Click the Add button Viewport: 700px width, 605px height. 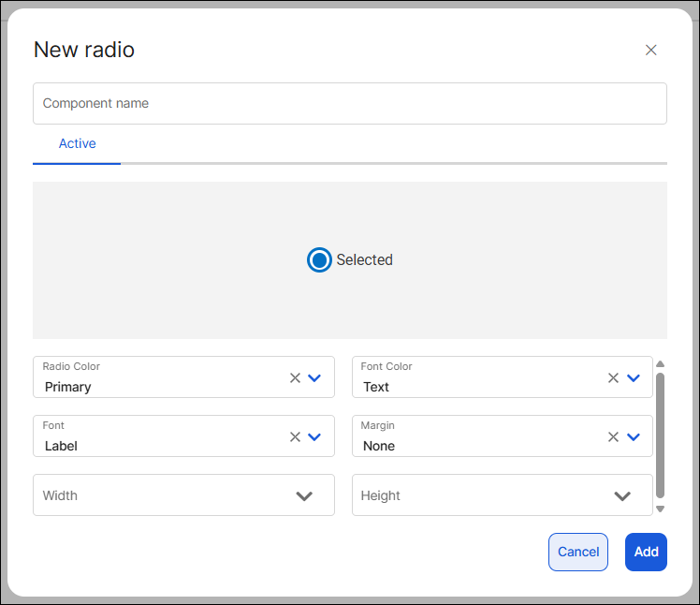(646, 552)
